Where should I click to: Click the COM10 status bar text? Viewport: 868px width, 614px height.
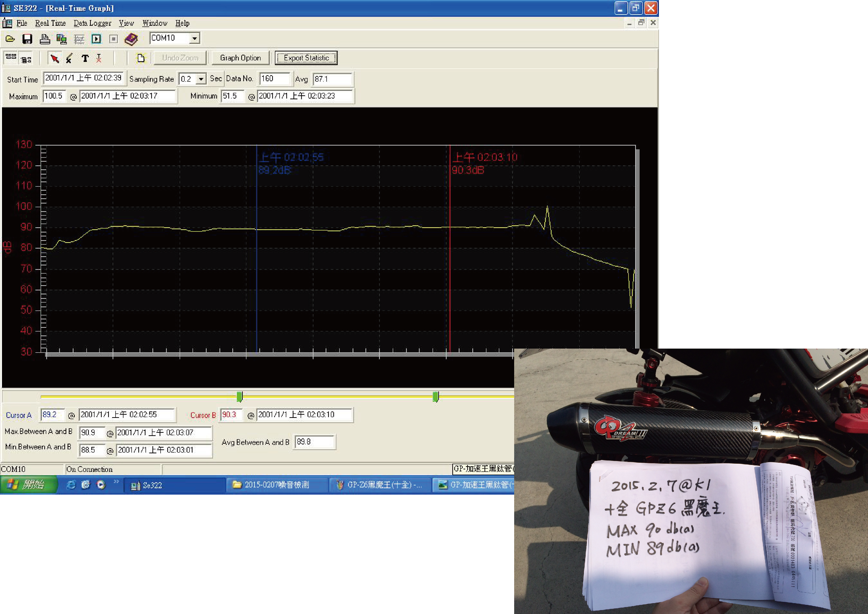pos(13,469)
